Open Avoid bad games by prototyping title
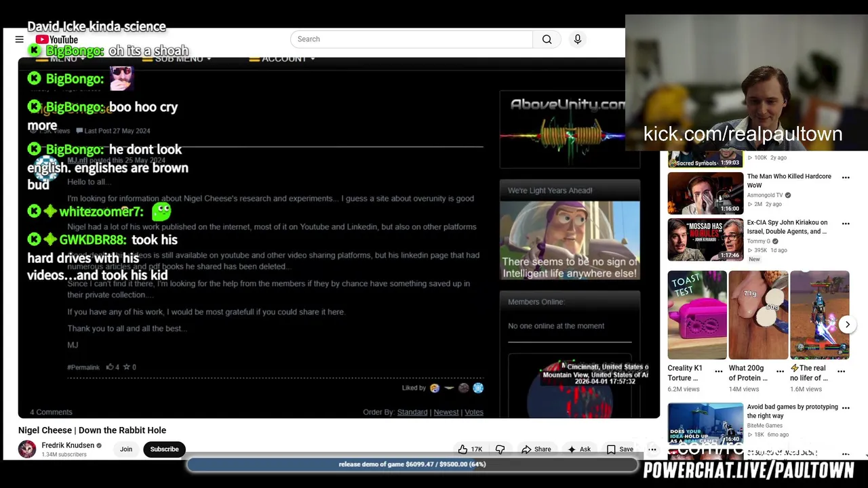The height and width of the screenshot is (488, 868). [793, 411]
